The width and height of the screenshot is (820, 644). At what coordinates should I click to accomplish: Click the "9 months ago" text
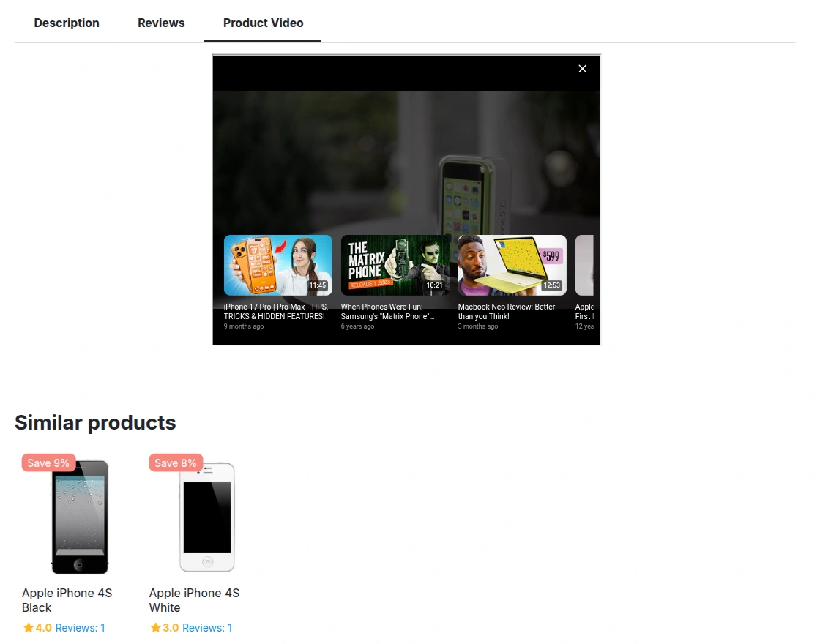point(244,326)
